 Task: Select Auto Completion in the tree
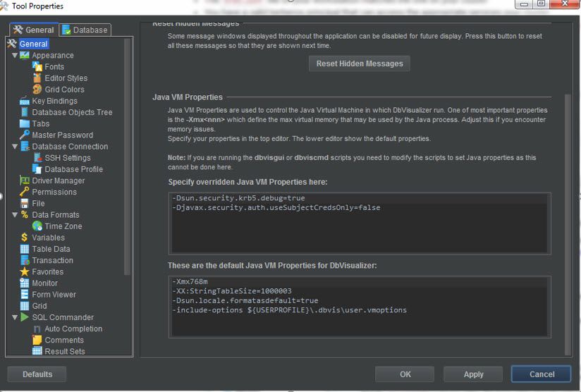(73, 329)
